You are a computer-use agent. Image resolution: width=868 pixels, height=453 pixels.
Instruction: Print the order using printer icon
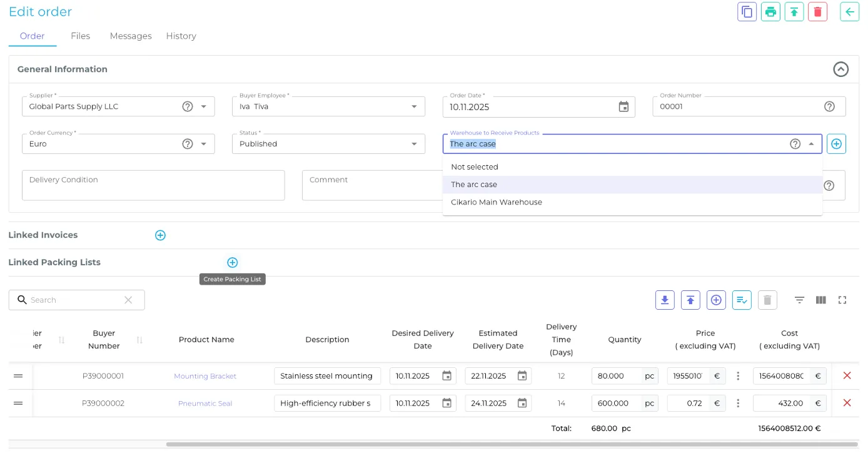770,12
